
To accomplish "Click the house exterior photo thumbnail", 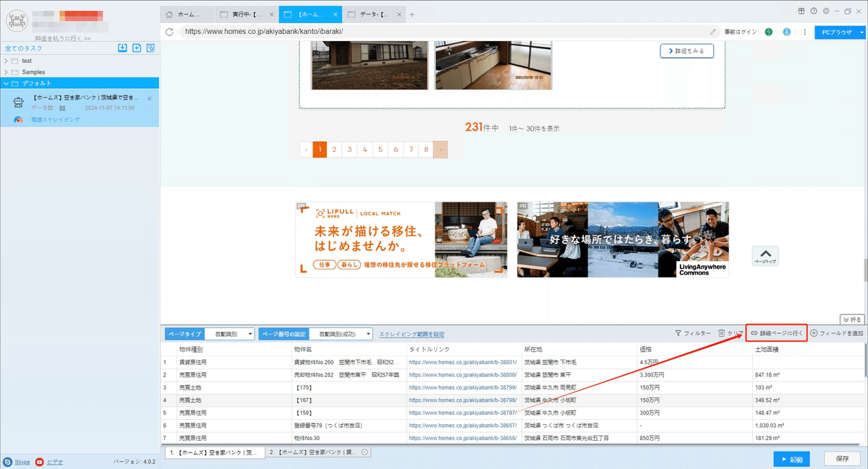I will click(x=369, y=65).
